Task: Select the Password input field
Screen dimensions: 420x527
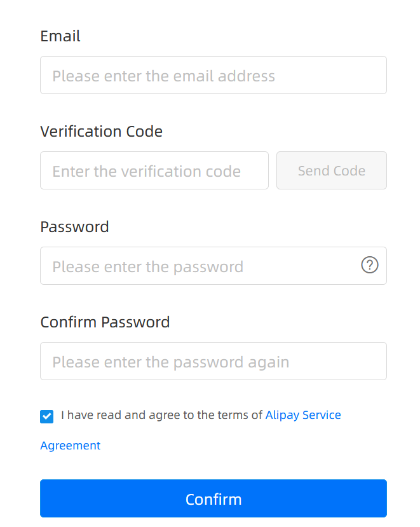Action: coord(197,266)
